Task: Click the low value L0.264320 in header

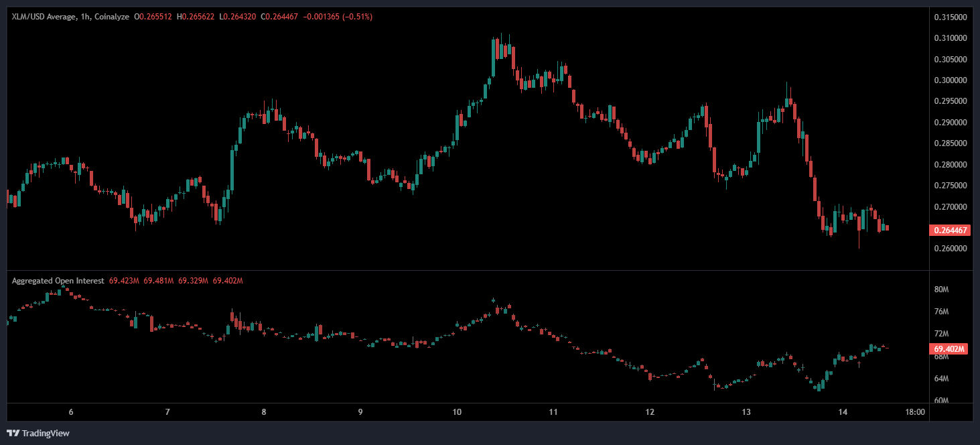Action: 237,15
